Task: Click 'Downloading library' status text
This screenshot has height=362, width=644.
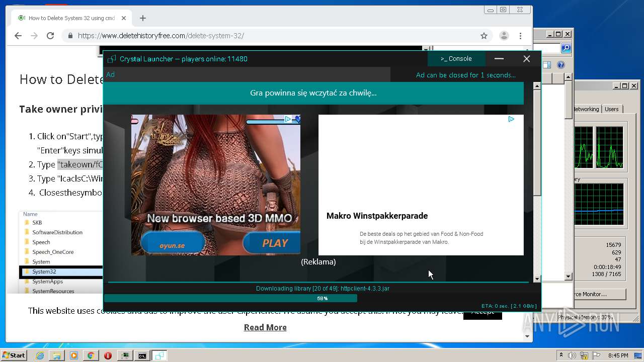Action: (323, 289)
